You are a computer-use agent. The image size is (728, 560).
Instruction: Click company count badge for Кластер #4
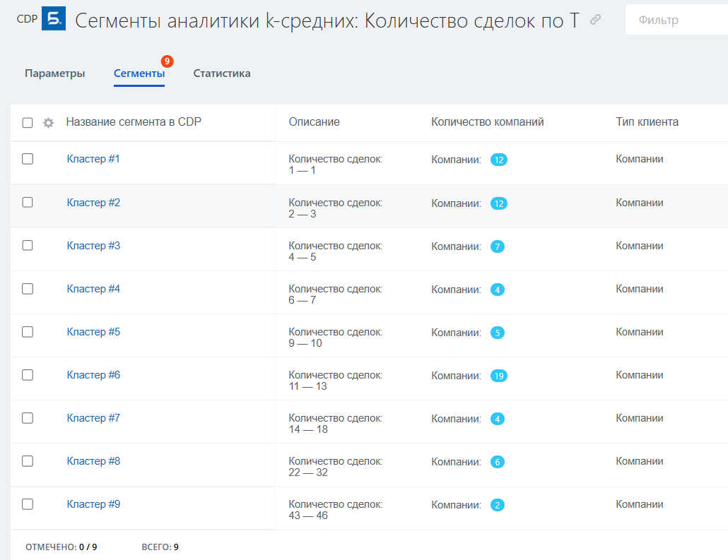tap(498, 290)
